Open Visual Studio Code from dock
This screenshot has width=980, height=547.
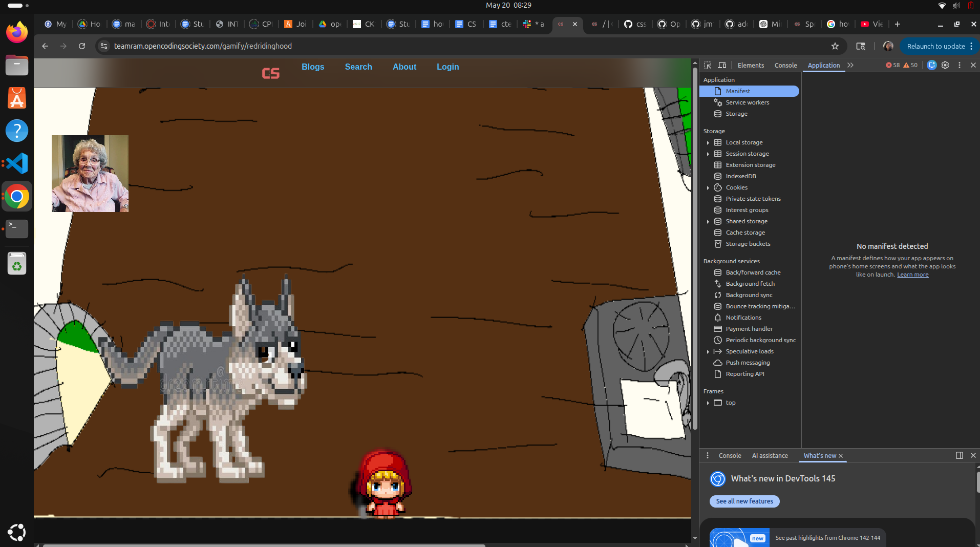[17, 163]
